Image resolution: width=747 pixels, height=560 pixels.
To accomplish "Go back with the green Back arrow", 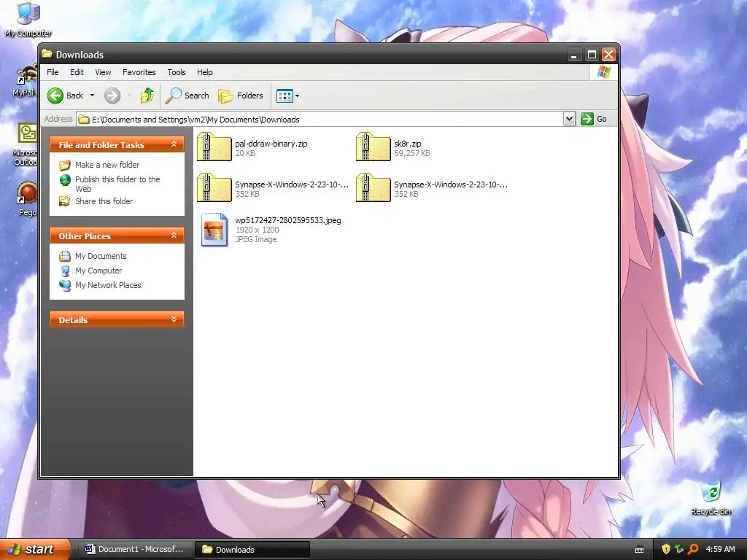I will click(55, 96).
